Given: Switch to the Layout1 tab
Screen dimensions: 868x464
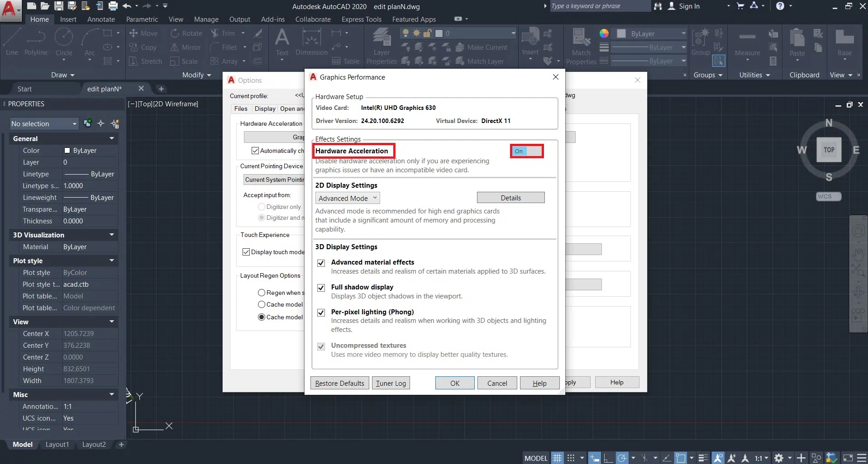Looking at the screenshot, I should (57, 445).
